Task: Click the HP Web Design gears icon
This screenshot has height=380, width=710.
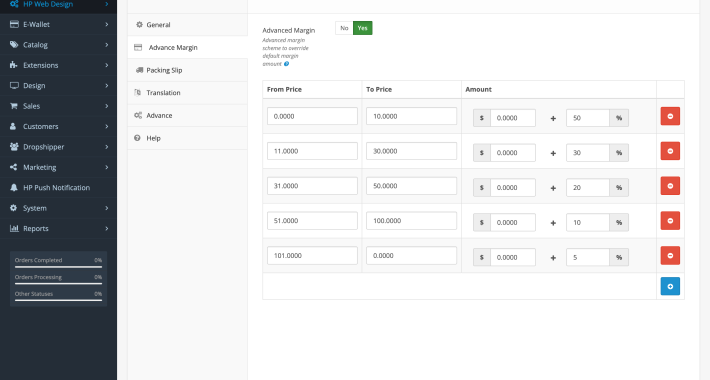Action: pos(14,4)
